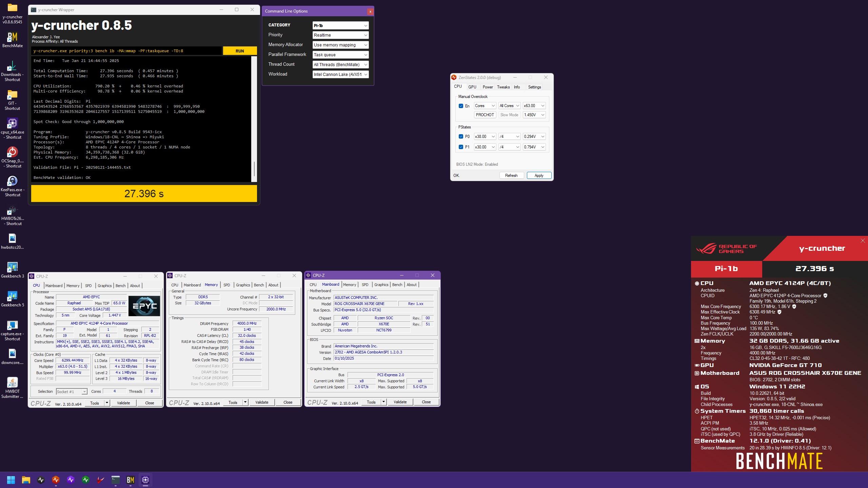868x488 pixels.
Task: Click the y-cruncher command line text field
Action: click(127, 51)
